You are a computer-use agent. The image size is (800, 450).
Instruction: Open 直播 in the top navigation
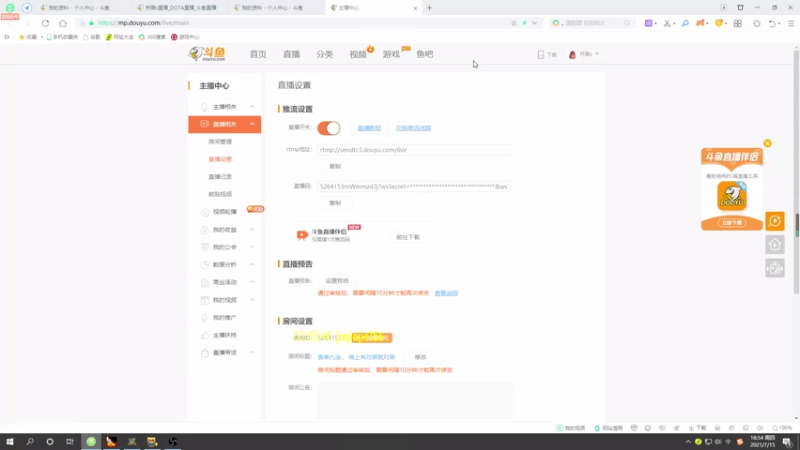pyautogui.click(x=291, y=54)
